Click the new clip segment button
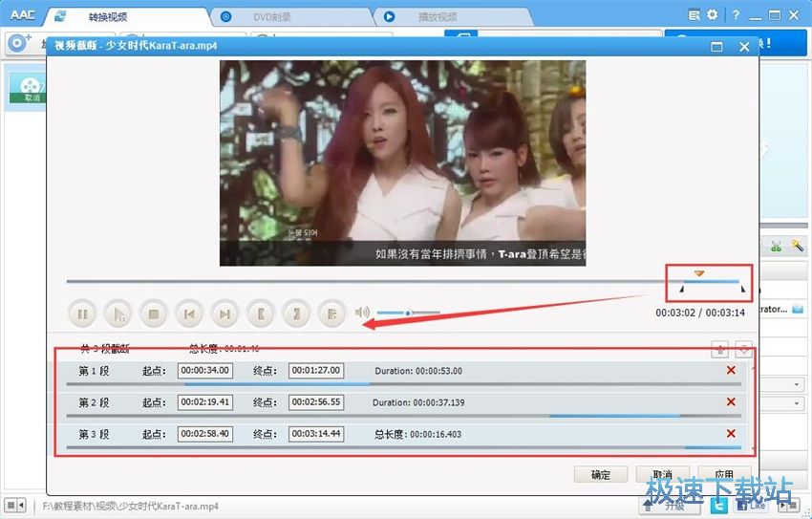This screenshot has height=519, width=812. [331, 314]
